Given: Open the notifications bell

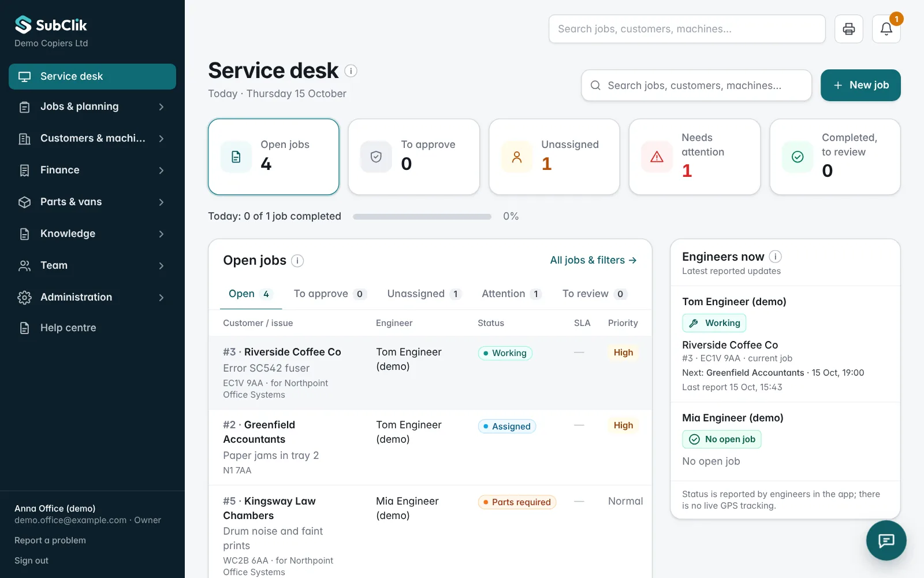Looking at the screenshot, I should pyautogui.click(x=886, y=29).
